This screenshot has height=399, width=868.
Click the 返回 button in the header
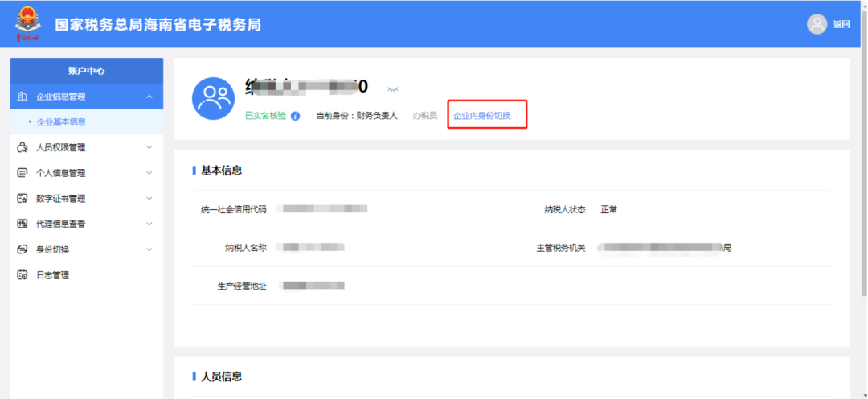click(841, 24)
